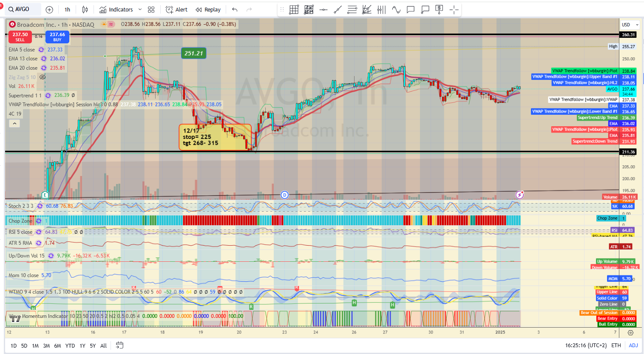The height and width of the screenshot is (354, 644).
Task: Click refresh icon beside EMA 13 close
Action: tap(44, 59)
